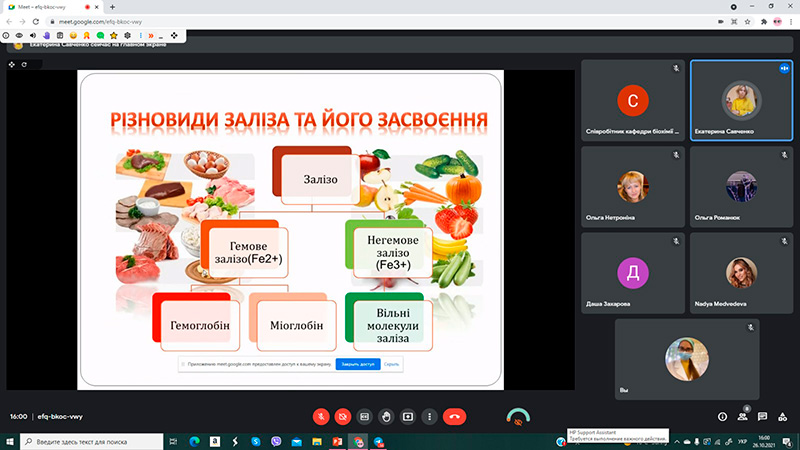Click the blue 'Закрыть доступ' button

[357, 364]
